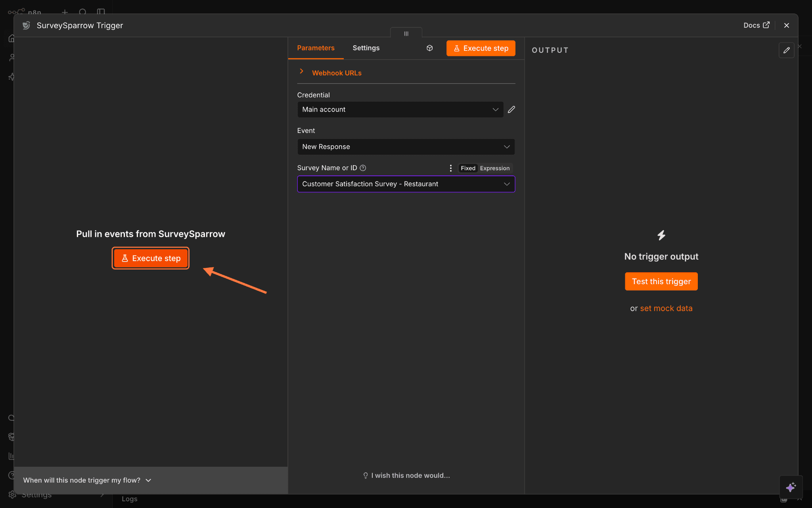Open the AI assistant sparkle button
The image size is (812, 508).
pos(791,487)
